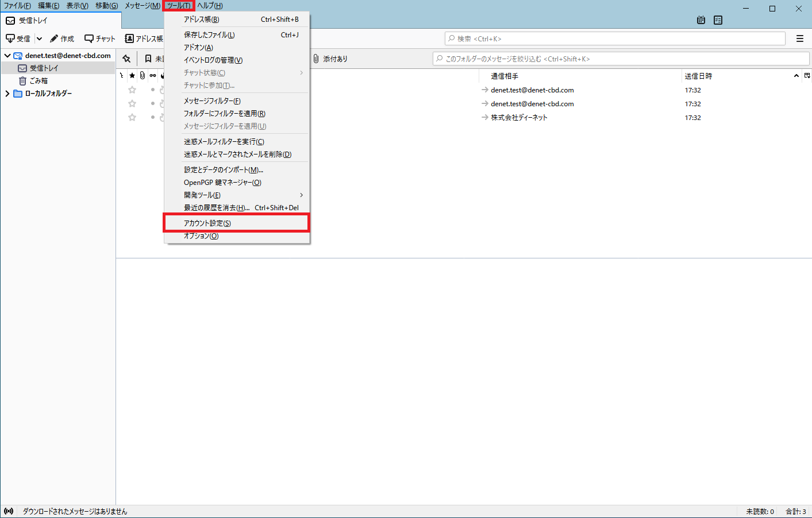Sort by 通信相手 column header
Viewport: 812px width, 518px height.
(580, 76)
